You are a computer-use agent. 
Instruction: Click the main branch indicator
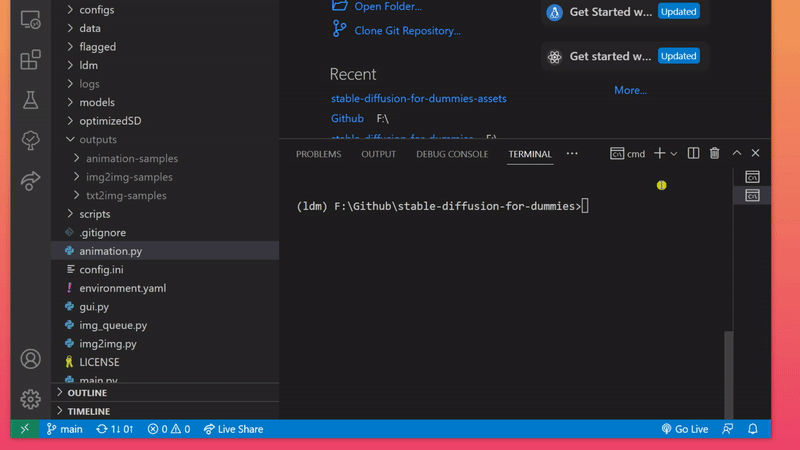65,429
